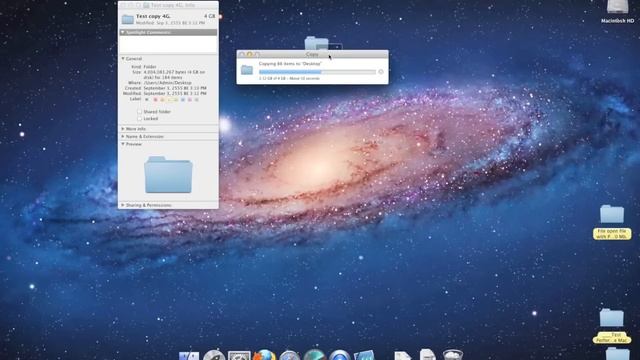
Task: Enable the Shared folder checkbox
Action: 140,111
